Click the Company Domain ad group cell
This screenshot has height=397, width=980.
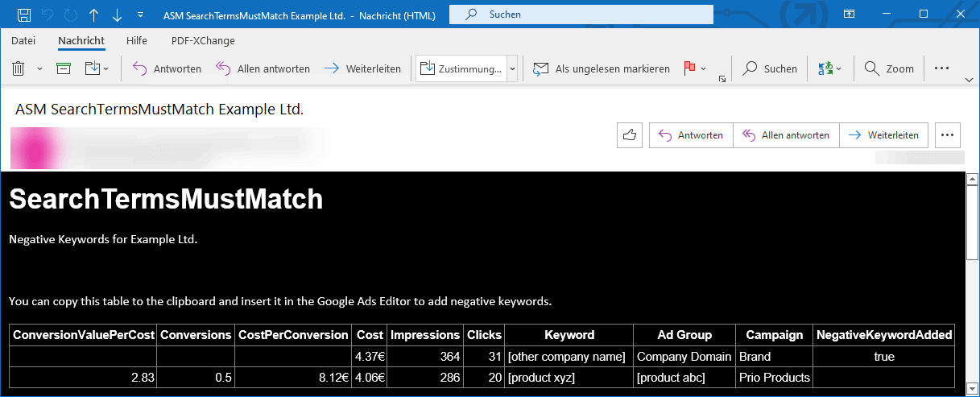coord(684,356)
